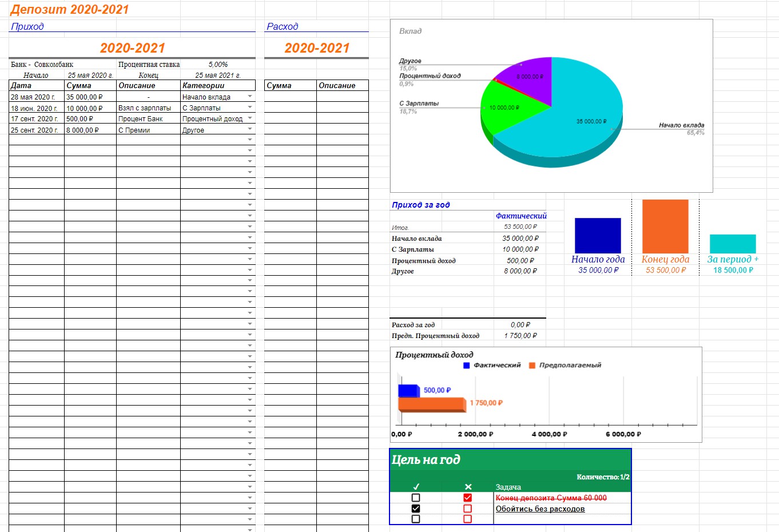The width and height of the screenshot is (779, 532).
Task: Tick the black checkbox in the empty goal row
Action: click(416, 519)
